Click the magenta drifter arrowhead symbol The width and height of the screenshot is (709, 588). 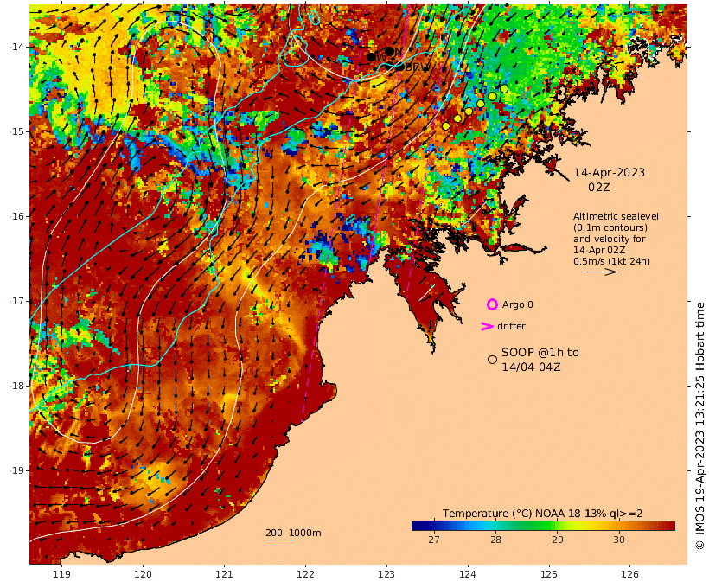487,326
